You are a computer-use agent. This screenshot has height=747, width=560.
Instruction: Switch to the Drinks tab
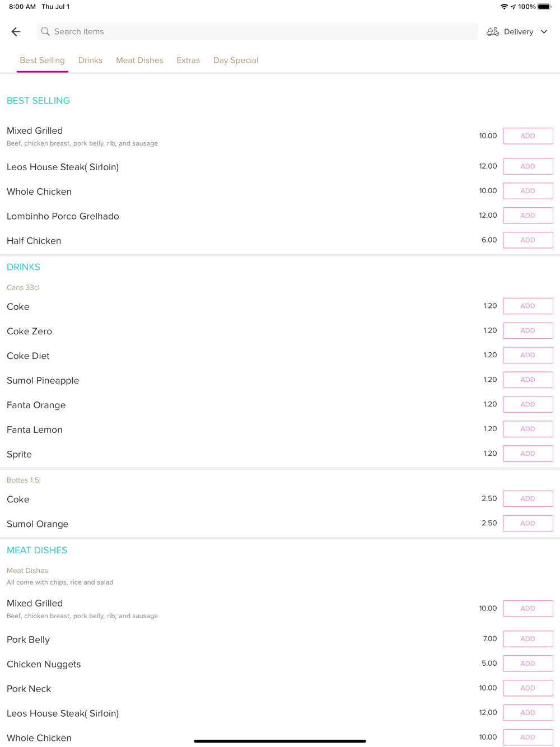(x=90, y=60)
